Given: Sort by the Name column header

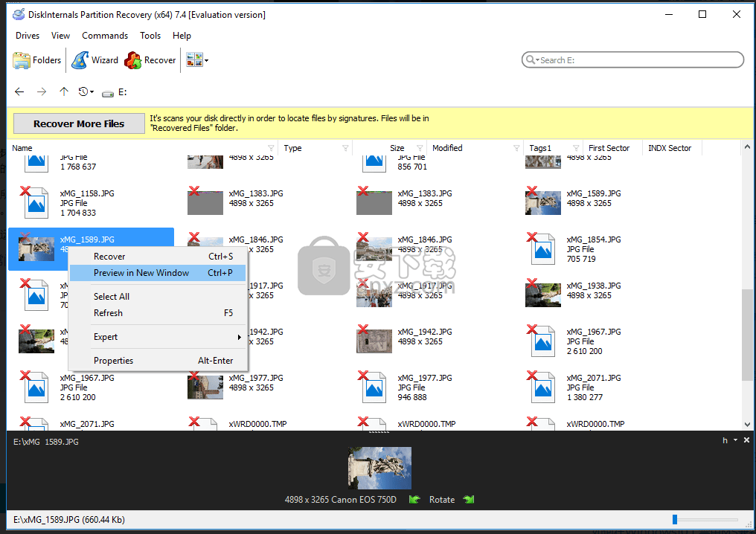Looking at the screenshot, I should pos(22,148).
